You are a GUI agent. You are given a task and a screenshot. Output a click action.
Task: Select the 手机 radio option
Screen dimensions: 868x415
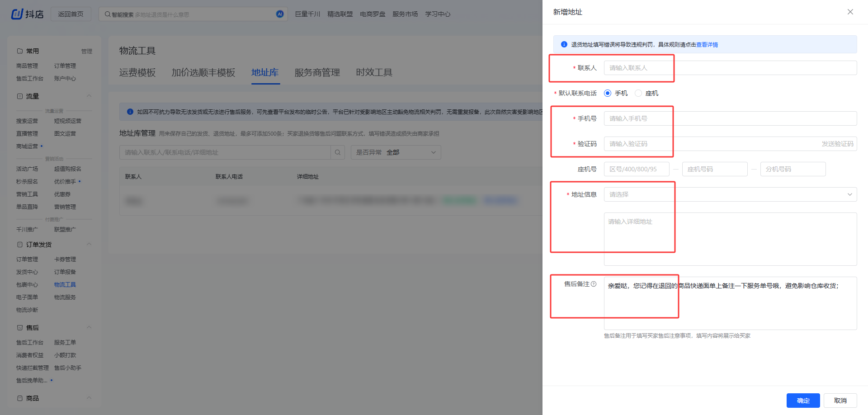coord(608,93)
